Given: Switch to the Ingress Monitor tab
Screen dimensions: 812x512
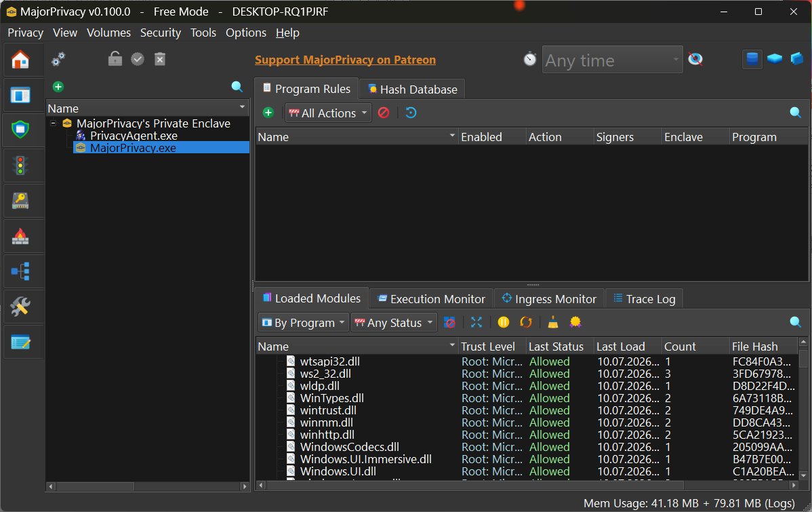Looking at the screenshot, I should [x=550, y=298].
